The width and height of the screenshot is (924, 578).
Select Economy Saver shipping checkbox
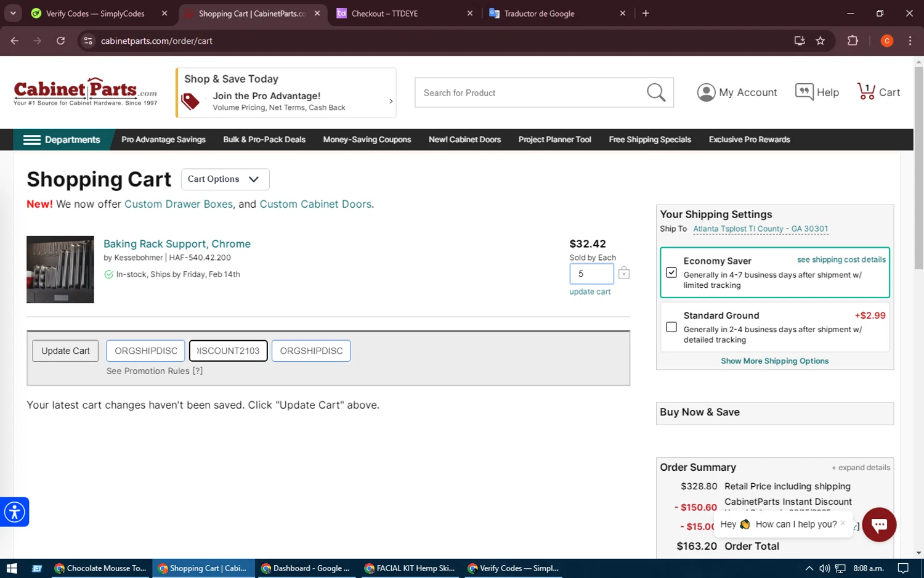click(671, 272)
